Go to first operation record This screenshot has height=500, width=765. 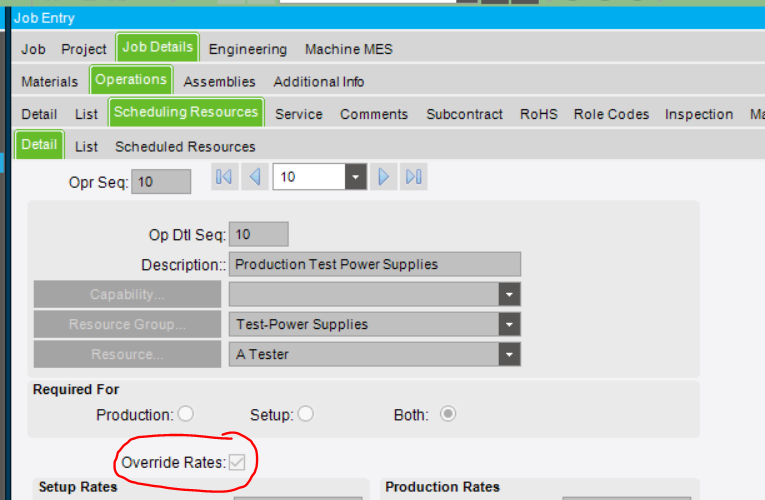(224, 177)
